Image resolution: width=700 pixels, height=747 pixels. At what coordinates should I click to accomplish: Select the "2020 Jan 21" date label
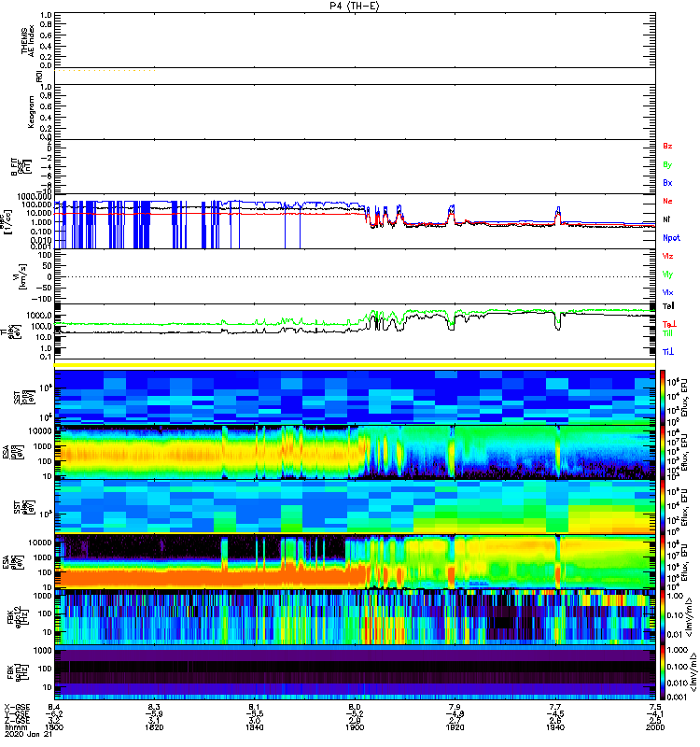coord(29,734)
